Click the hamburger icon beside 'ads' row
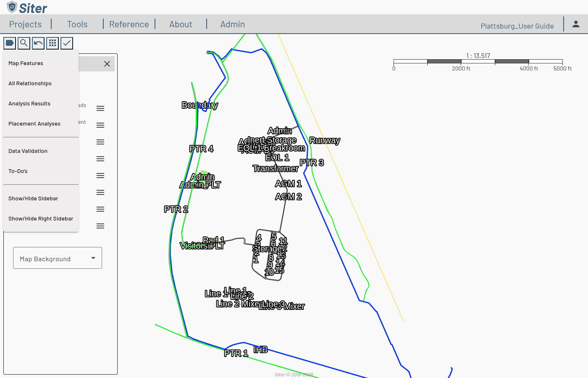Viewport: 588px width, 378px height. 100,108
